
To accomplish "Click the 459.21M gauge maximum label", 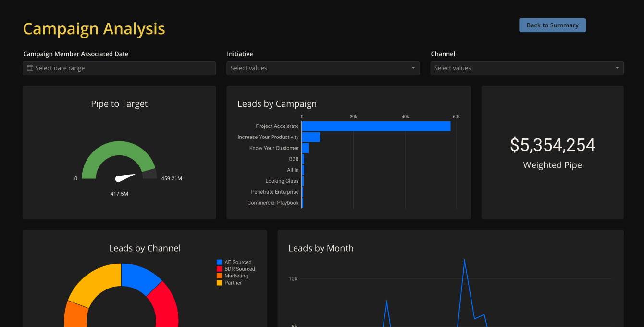I will click(172, 178).
